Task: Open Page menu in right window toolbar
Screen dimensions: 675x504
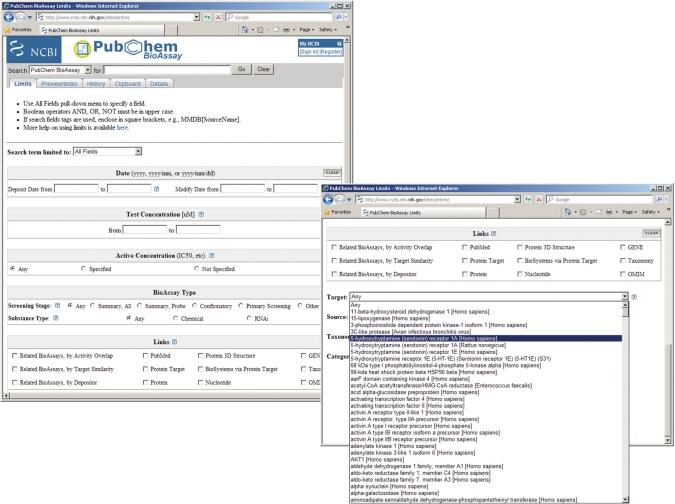Action: point(629,212)
